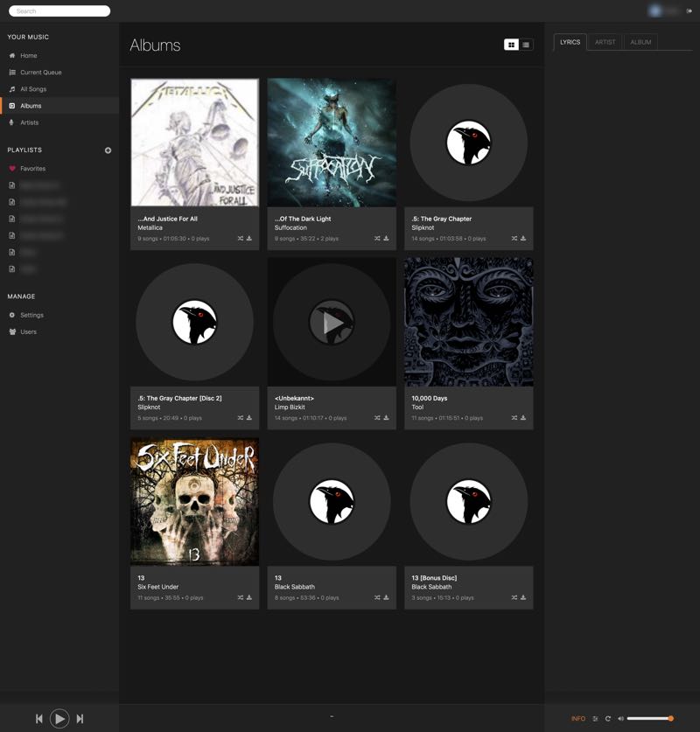Open the Tool artist link

click(x=417, y=407)
